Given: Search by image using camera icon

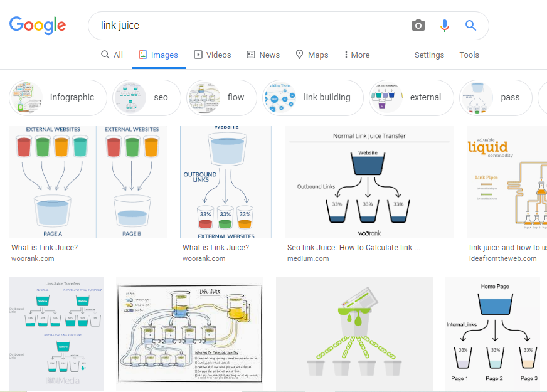Looking at the screenshot, I should click(x=418, y=26).
